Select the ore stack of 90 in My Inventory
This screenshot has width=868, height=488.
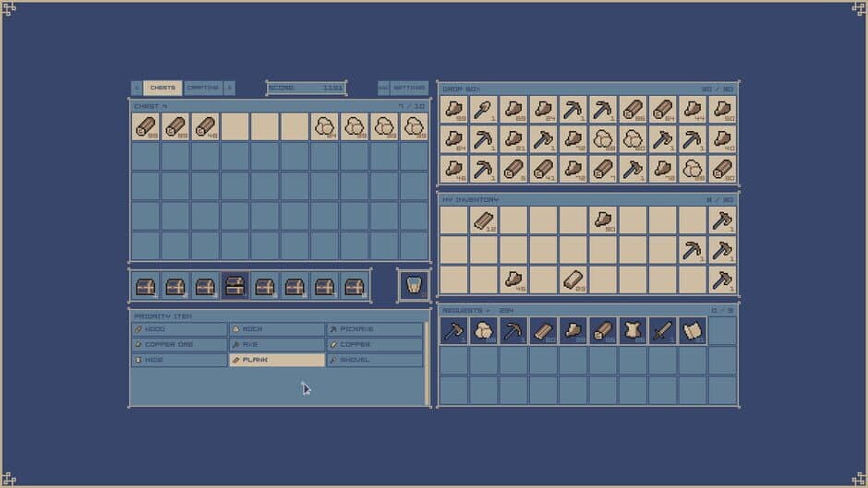tap(603, 220)
